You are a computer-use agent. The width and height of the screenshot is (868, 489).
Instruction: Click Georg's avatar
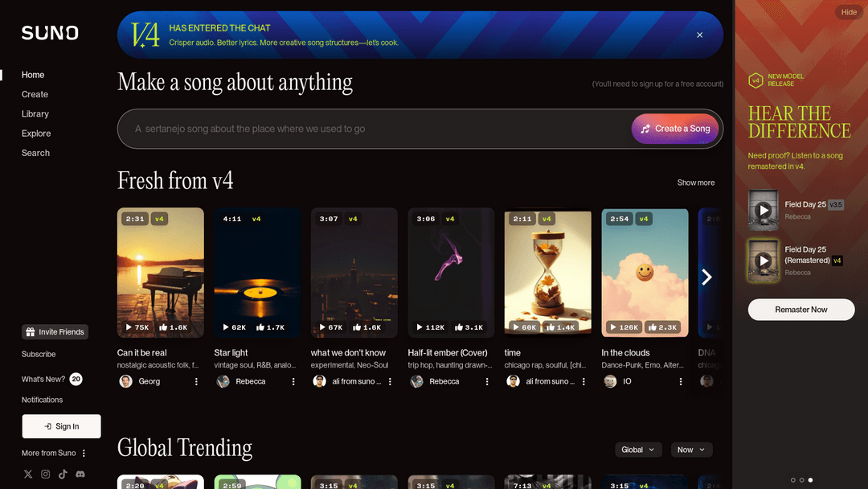pos(125,381)
